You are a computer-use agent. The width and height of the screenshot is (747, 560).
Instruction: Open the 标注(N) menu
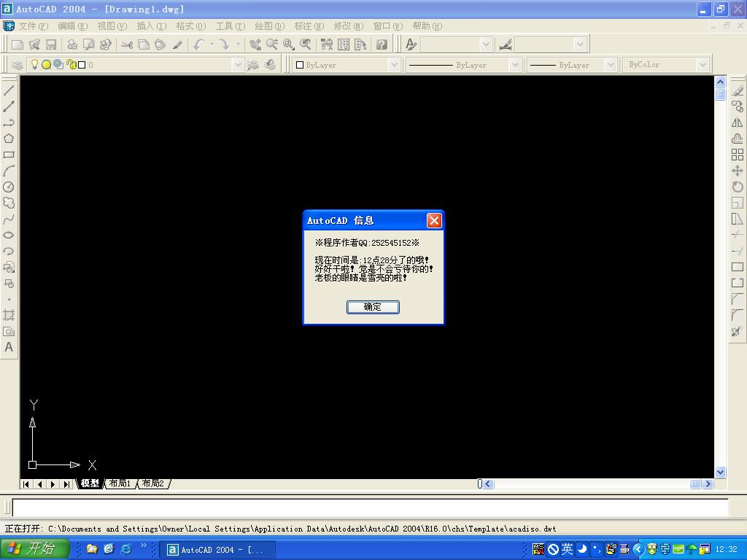[x=309, y=26]
